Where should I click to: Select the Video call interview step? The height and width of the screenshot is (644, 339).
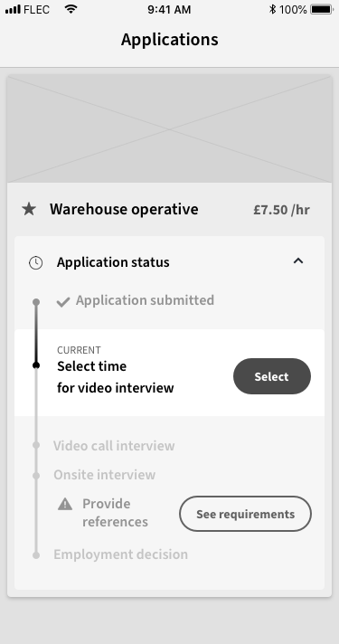(x=114, y=446)
